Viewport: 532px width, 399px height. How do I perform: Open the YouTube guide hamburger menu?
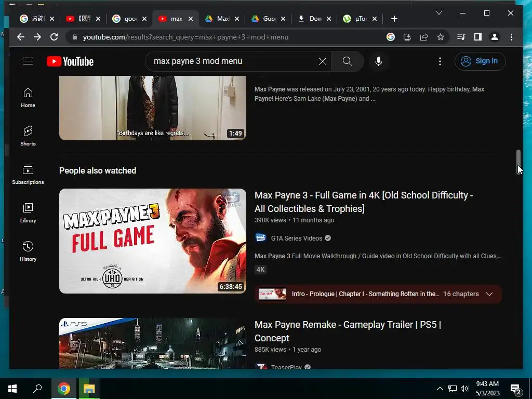[28, 61]
